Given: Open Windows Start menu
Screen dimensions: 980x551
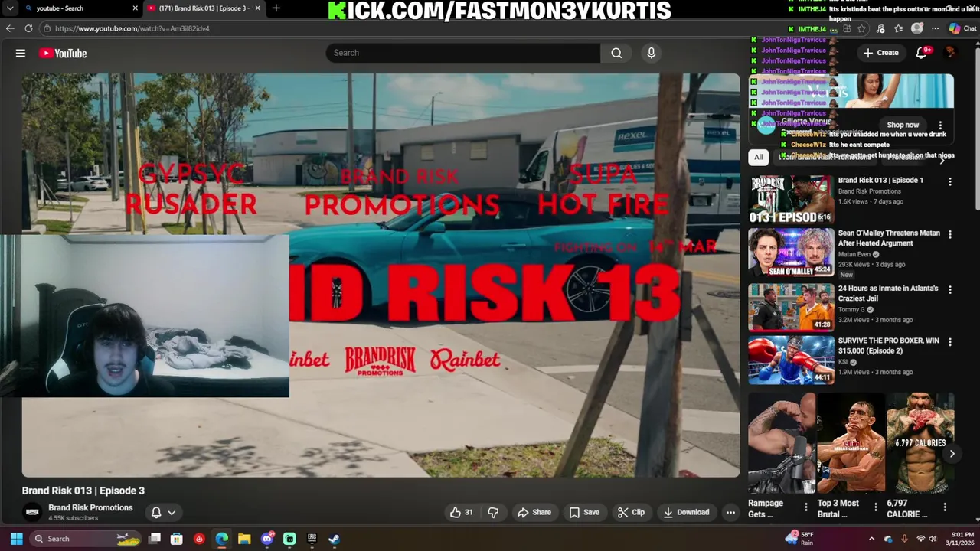Looking at the screenshot, I should point(16,539).
